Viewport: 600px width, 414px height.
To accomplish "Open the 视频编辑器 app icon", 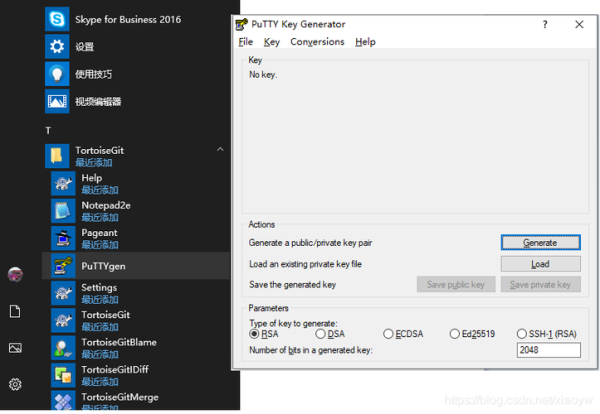I will (57, 101).
